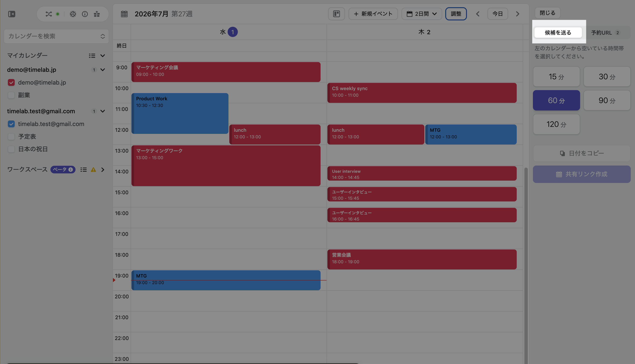Select the 15 分 duration option

(557, 76)
